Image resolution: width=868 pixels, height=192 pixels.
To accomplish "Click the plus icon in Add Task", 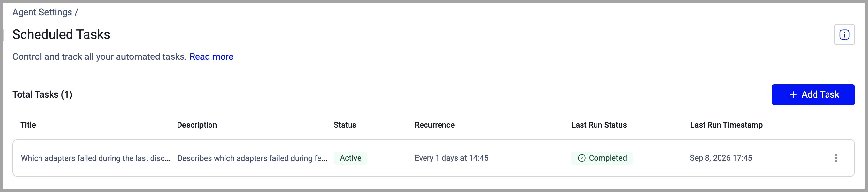I will [793, 95].
